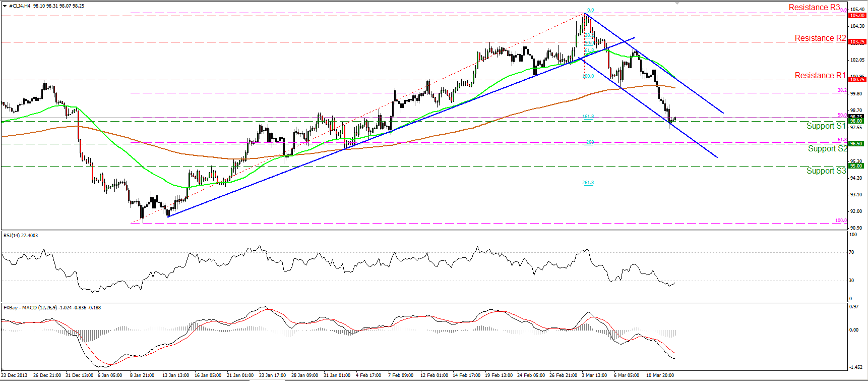The width and height of the screenshot is (868, 381).
Task: Click the 23 Dec 2013 date label
Action: [x=14, y=375]
